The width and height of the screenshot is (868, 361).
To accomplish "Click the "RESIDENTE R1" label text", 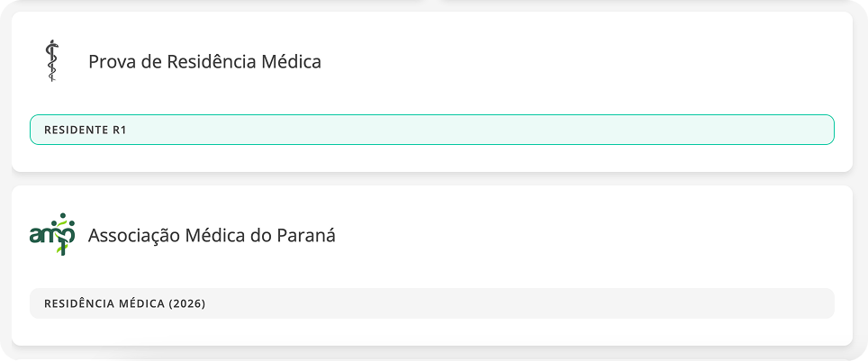I will 86,130.
